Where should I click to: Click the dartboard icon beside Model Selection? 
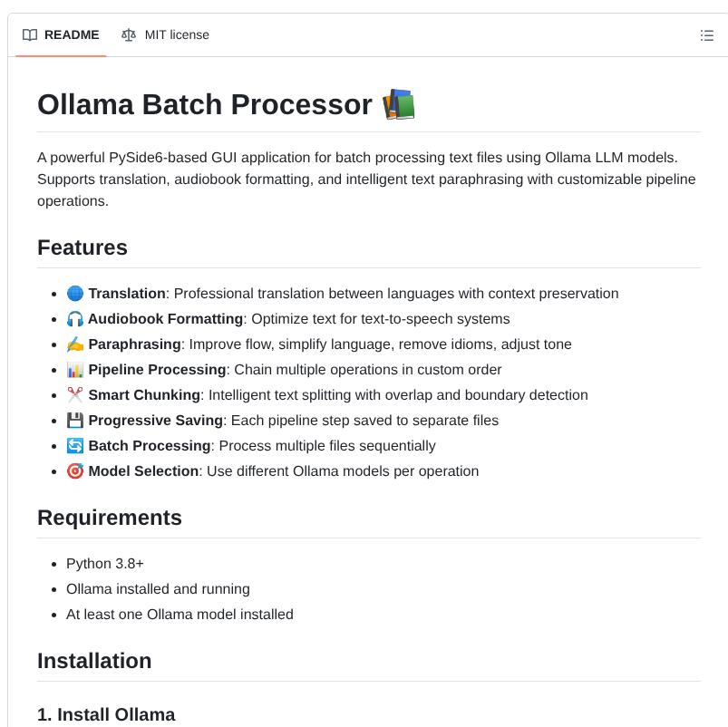tap(74, 470)
